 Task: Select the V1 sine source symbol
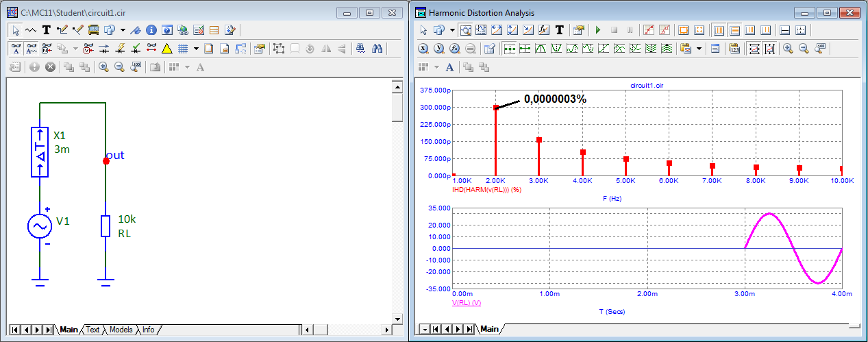(39, 225)
